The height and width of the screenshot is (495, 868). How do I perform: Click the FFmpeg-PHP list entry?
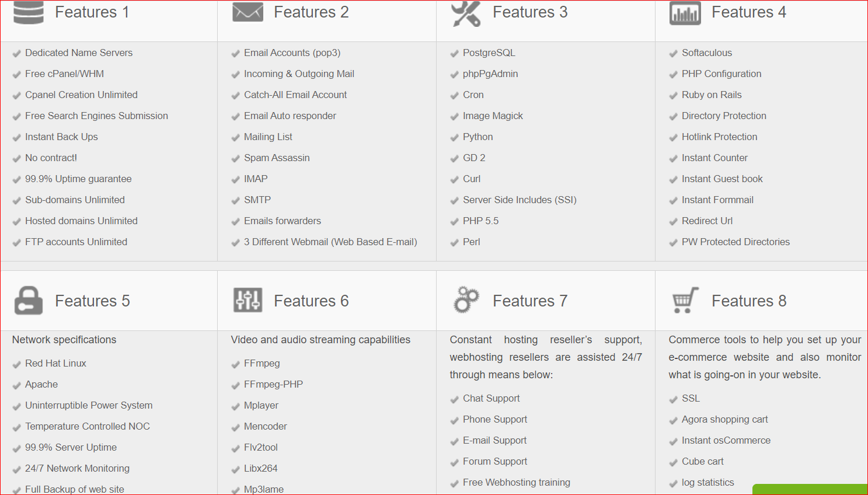click(x=273, y=384)
